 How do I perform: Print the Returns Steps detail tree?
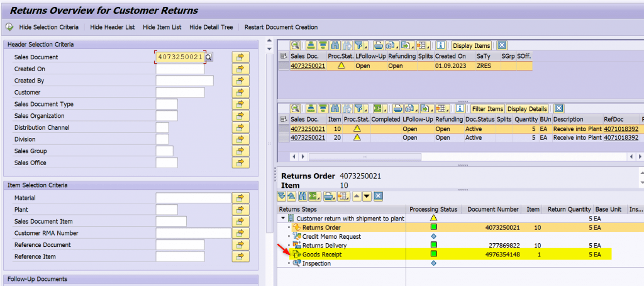330,197
